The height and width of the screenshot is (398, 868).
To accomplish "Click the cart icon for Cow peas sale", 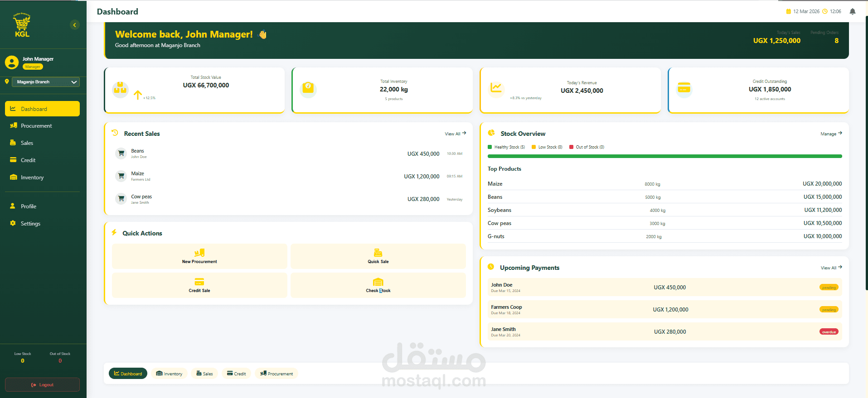I will [121, 199].
